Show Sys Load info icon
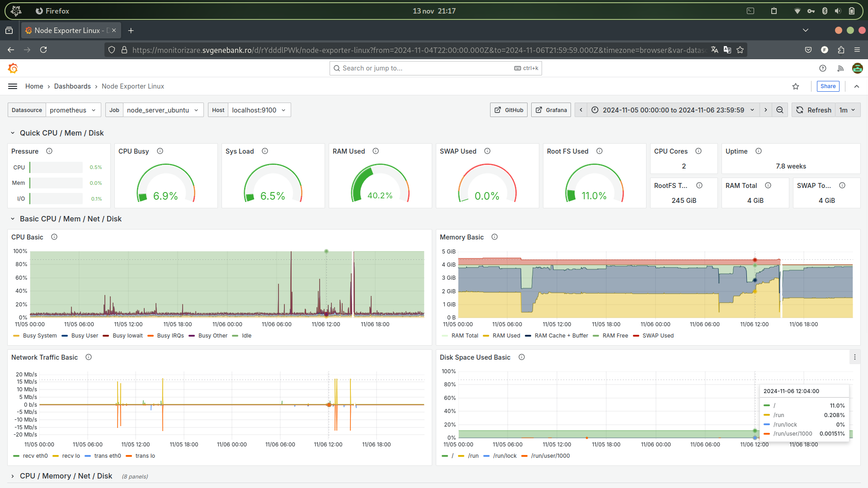Viewport: 868px width, 488px height. tap(265, 151)
